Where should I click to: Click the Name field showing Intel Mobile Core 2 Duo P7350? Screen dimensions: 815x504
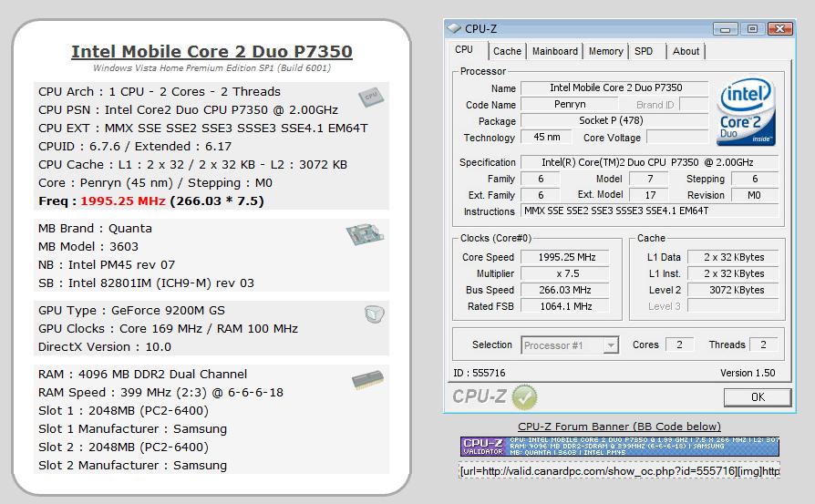pos(614,87)
